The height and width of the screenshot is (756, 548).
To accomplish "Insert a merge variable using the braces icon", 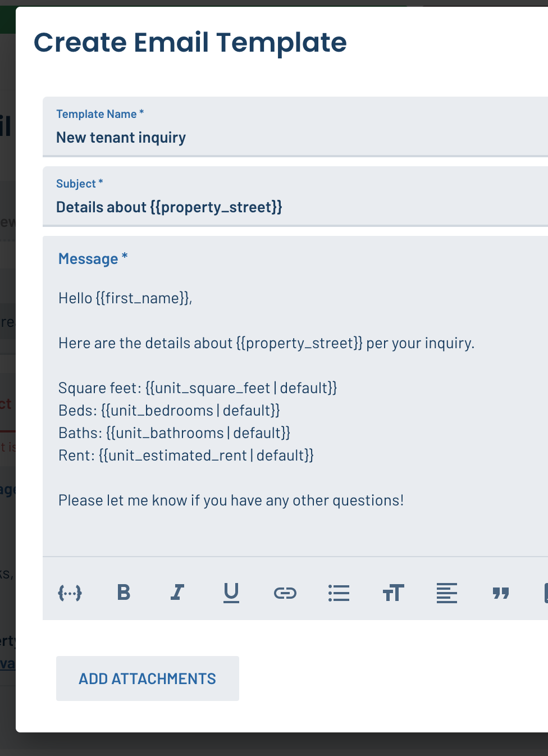I will click(70, 593).
